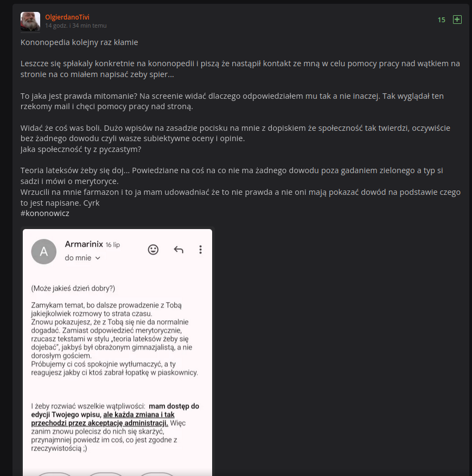Expand recipient details next to "do mnie"

click(98, 258)
